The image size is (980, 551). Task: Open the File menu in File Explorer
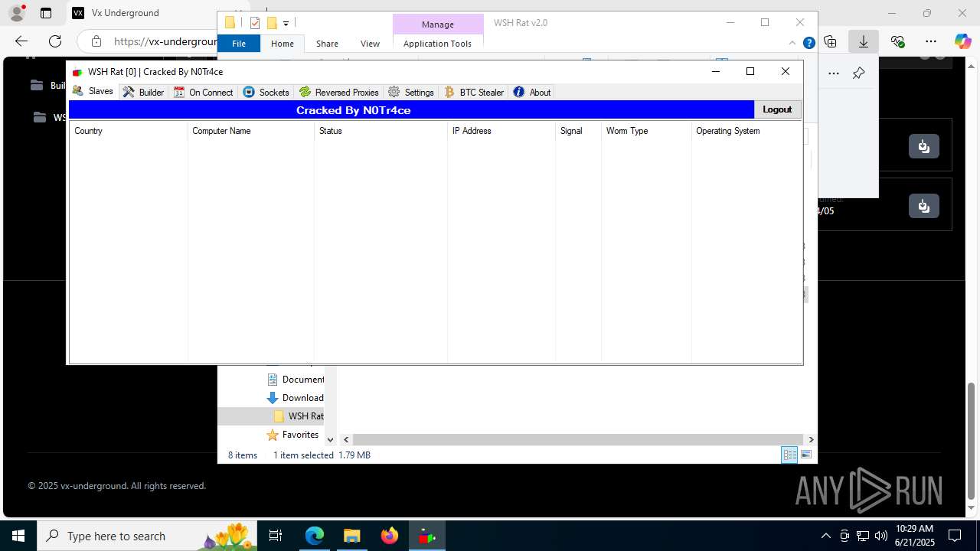(x=239, y=44)
